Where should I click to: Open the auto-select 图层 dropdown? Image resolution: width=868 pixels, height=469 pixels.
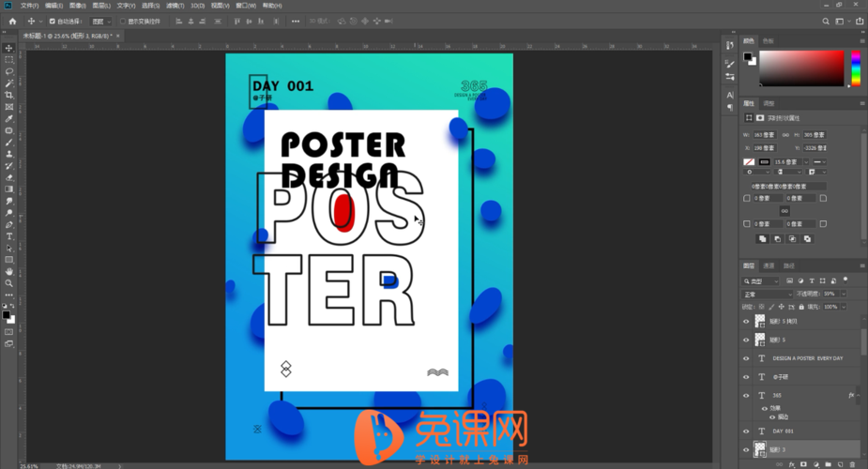click(100, 22)
